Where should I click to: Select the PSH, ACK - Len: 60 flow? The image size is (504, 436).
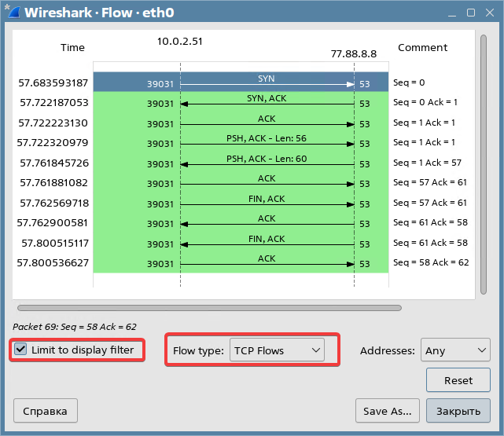267,164
